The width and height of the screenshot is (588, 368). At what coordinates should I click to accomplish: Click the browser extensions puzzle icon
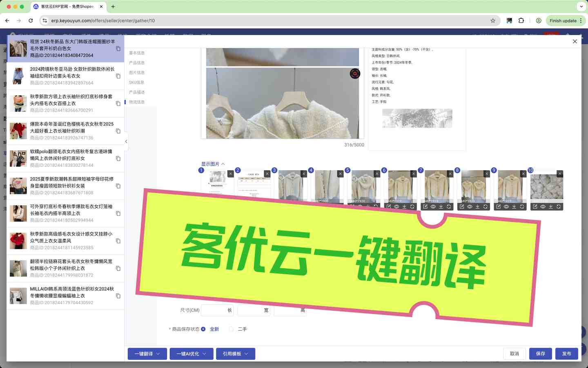click(521, 20)
